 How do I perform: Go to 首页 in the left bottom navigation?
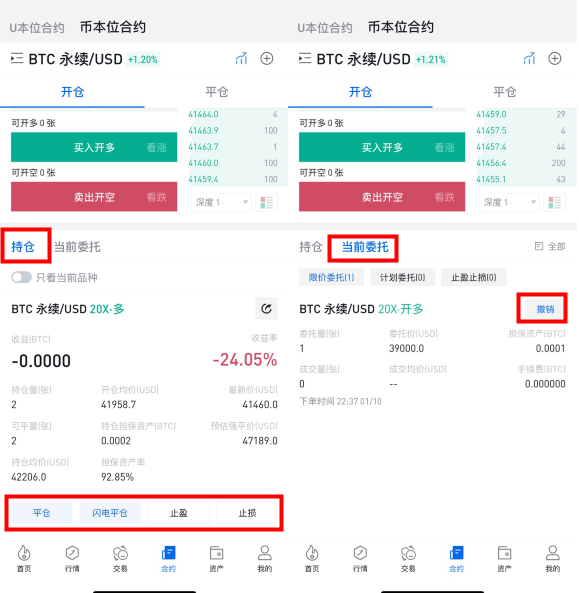coord(24,559)
